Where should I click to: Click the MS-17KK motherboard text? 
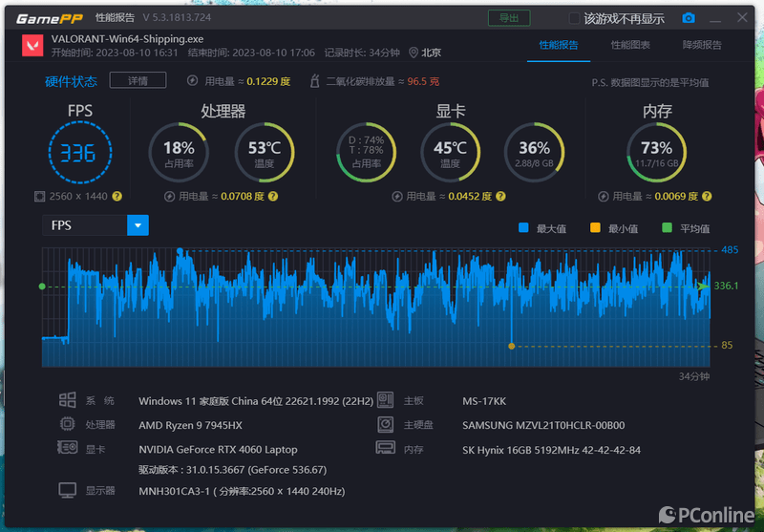pos(484,401)
